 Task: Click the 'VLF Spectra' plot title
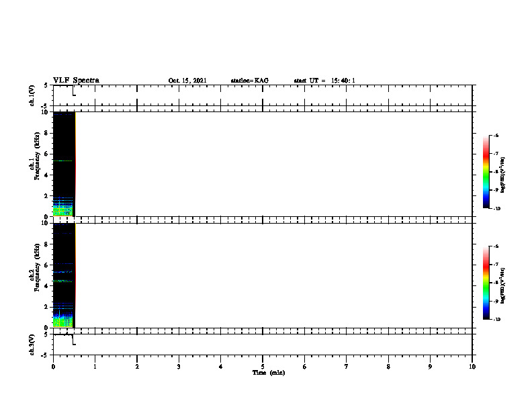(x=76, y=81)
